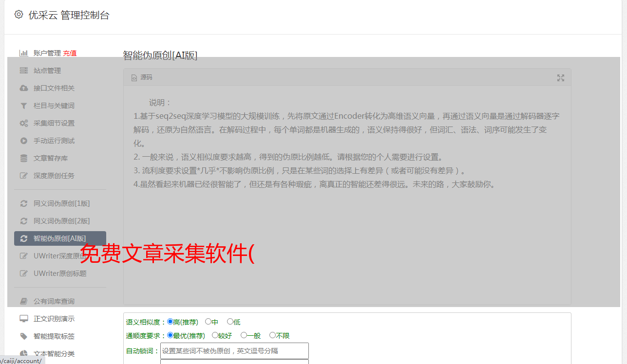The height and width of the screenshot is (364, 627).
Task: Select 中 for 语义相似度
Action: [x=209, y=322]
